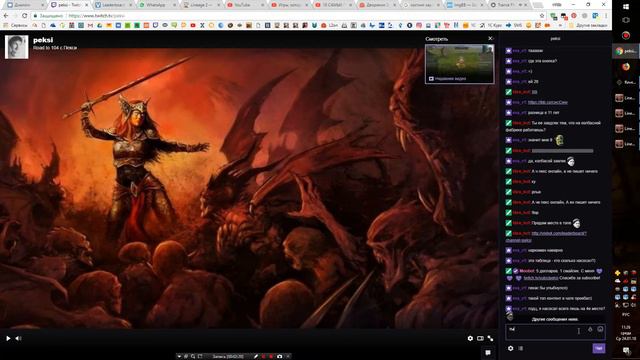
Task: Open the peksi streamer avatar
Action: coord(17,47)
